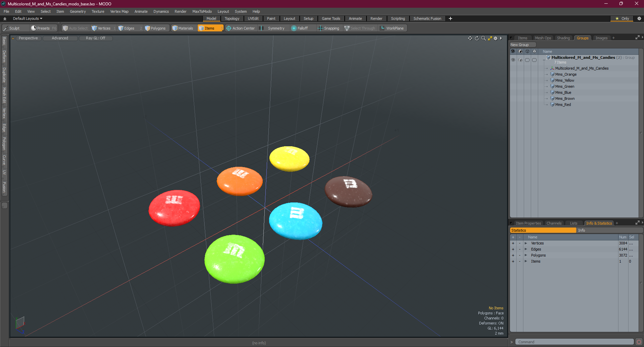Expand the Polygons statistics row
Viewport: 644px width, 347px height.
pyautogui.click(x=526, y=255)
